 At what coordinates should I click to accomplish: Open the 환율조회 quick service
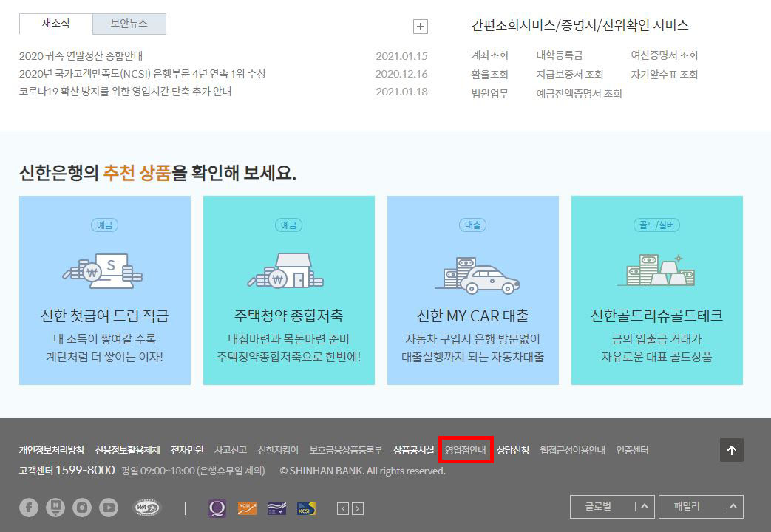489,74
